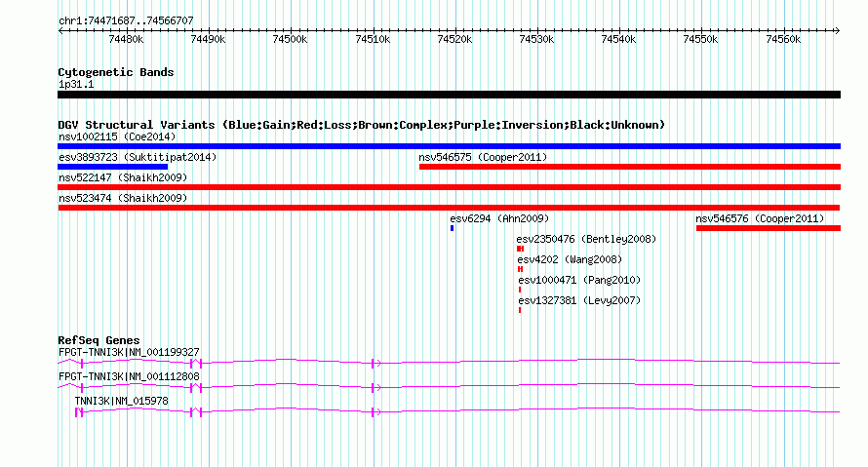Select the blue nsv1002115 gain bar

449,146
